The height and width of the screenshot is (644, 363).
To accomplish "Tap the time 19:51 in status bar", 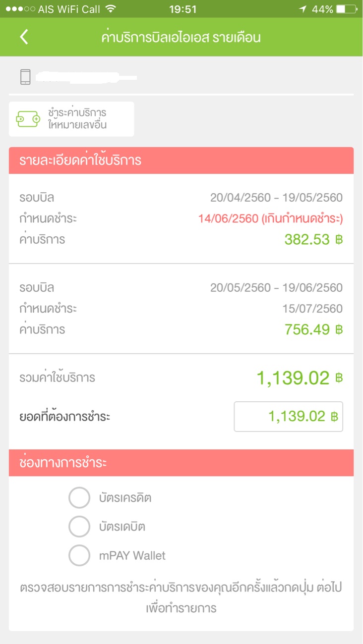I will point(182,9).
